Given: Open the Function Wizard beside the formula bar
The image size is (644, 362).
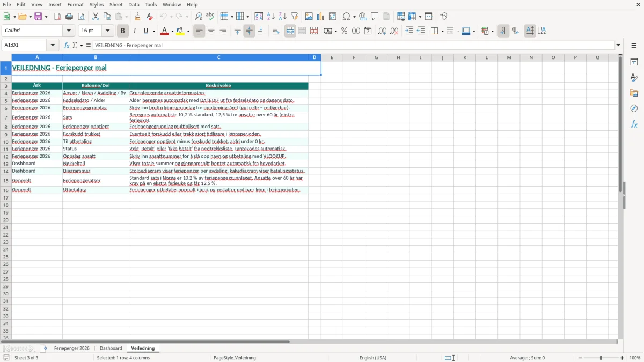Looking at the screenshot, I should click(67, 46).
